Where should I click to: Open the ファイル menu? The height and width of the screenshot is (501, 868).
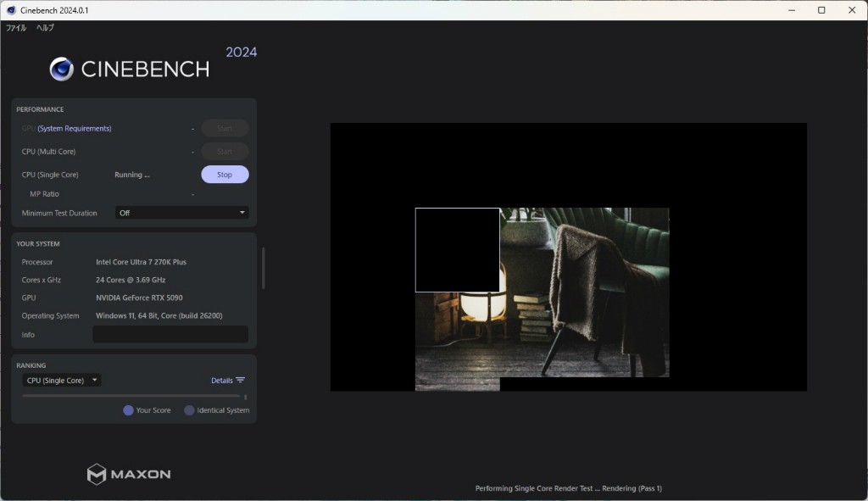16,28
